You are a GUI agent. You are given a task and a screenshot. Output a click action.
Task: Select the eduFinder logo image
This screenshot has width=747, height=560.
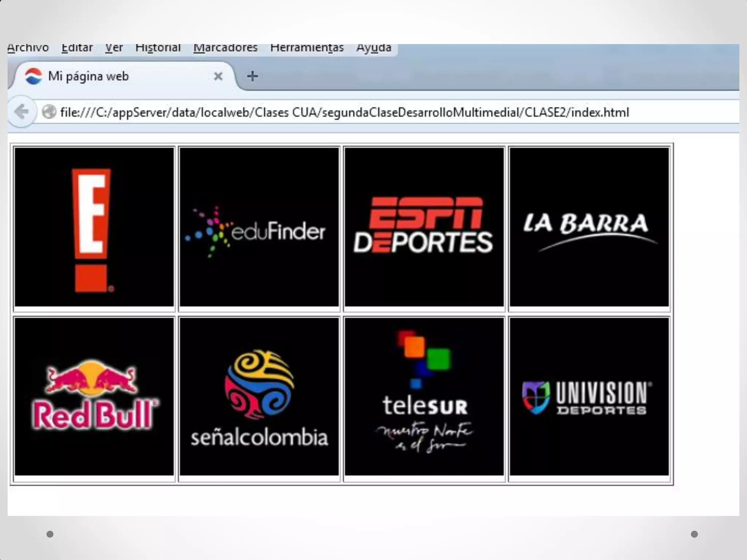tap(259, 227)
